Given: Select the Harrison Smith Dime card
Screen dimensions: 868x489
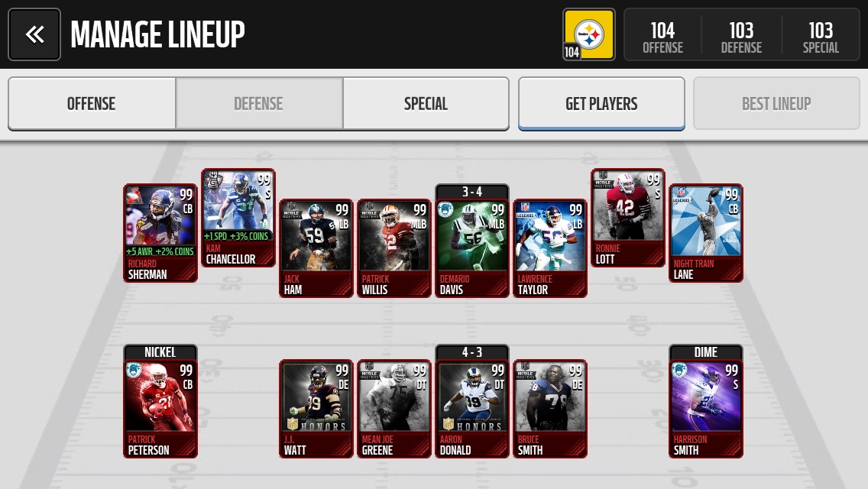Looking at the screenshot, I should 706,401.
